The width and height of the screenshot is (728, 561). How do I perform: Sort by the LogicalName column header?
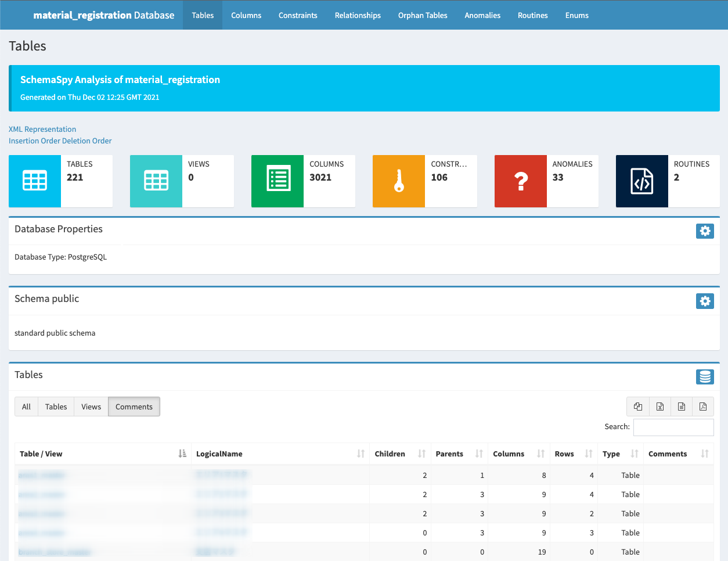point(219,454)
